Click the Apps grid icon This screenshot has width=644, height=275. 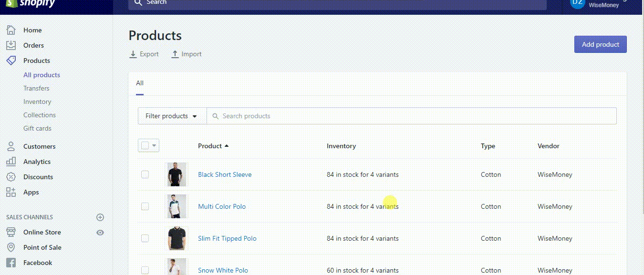click(x=11, y=192)
